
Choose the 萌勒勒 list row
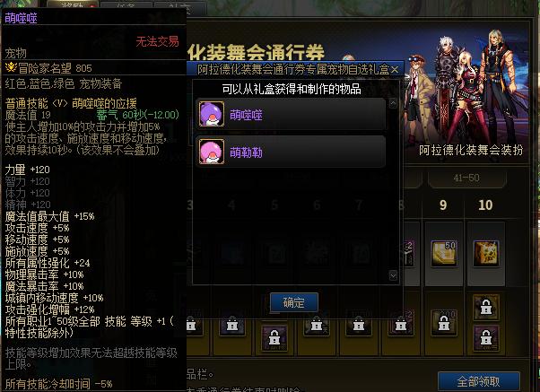[x=291, y=152]
